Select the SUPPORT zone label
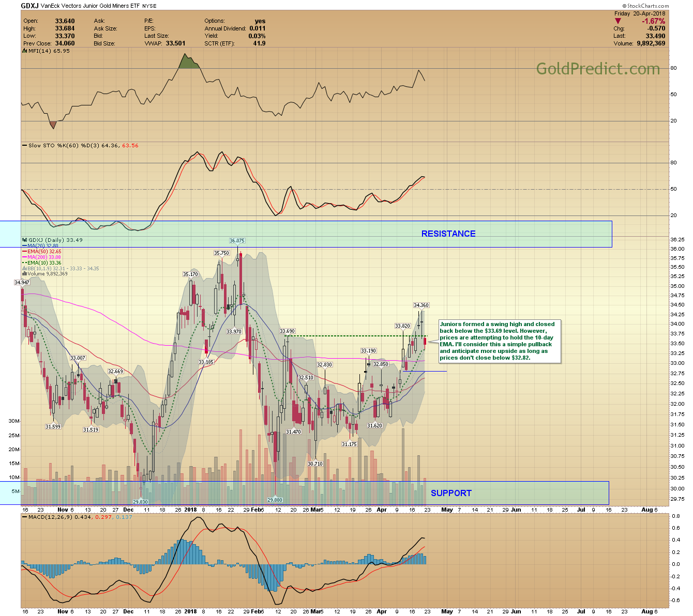 [x=451, y=493]
